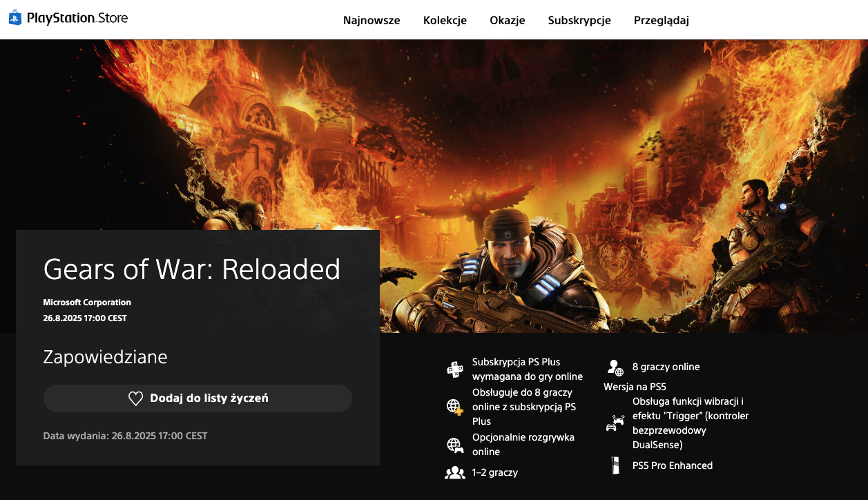The width and height of the screenshot is (868, 500).
Task: Open the Najnowsze menu
Action: pyautogui.click(x=372, y=20)
